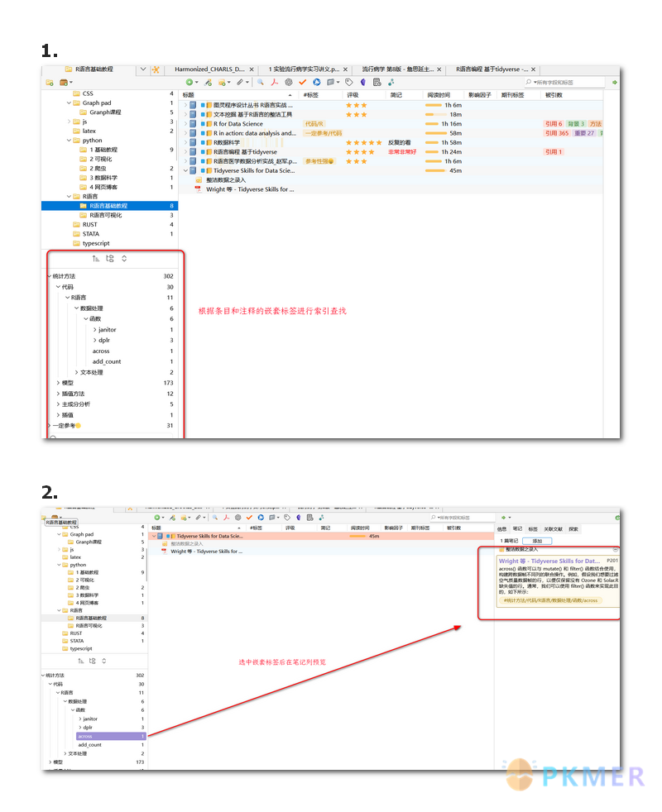Click the 添加 button in notes pane
The height and width of the screenshot is (812, 662).
coord(537,541)
